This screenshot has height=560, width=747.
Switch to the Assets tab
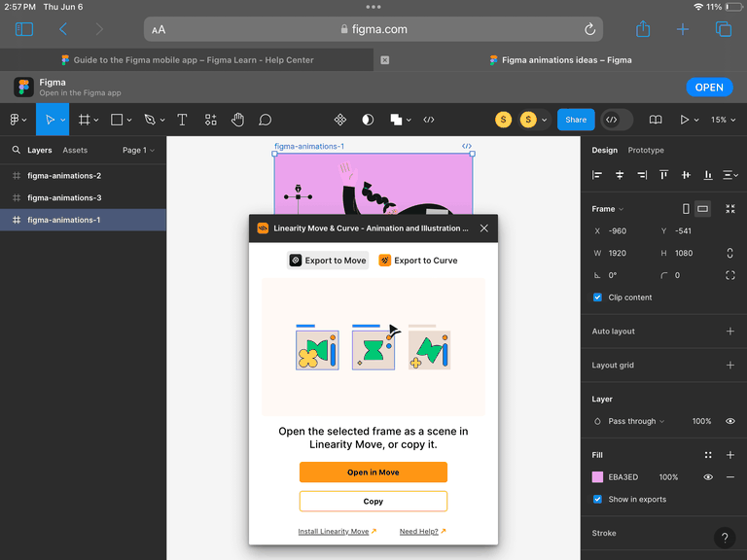tap(75, 151)
